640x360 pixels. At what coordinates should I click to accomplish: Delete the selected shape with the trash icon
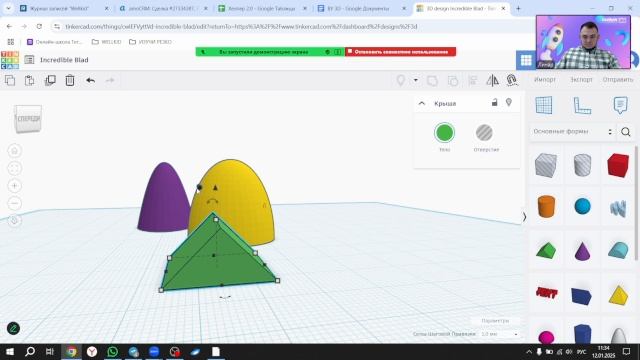(70, 80)
